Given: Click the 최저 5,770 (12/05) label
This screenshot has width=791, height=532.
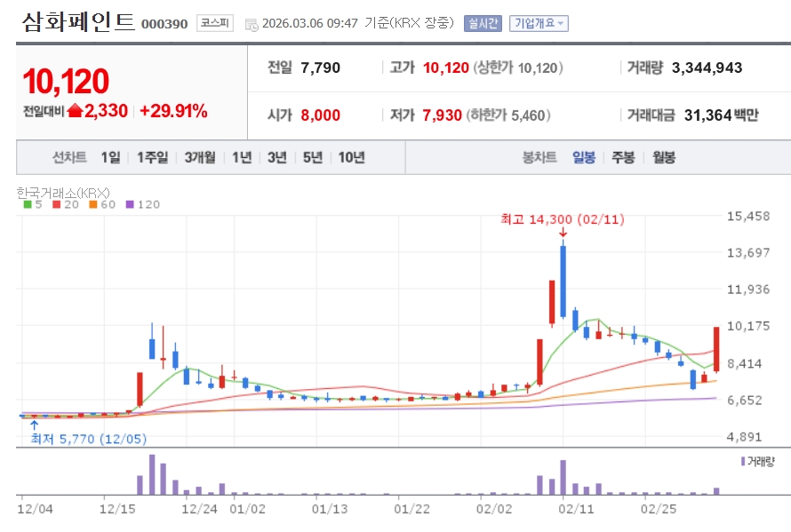Looking at the screenshot, I should coord(89,439).
